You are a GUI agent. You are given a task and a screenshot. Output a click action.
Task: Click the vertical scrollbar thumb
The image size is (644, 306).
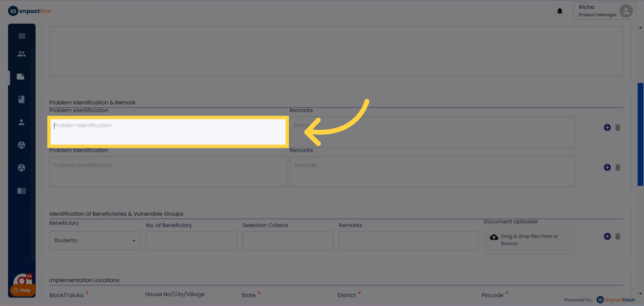coord(640,134)
